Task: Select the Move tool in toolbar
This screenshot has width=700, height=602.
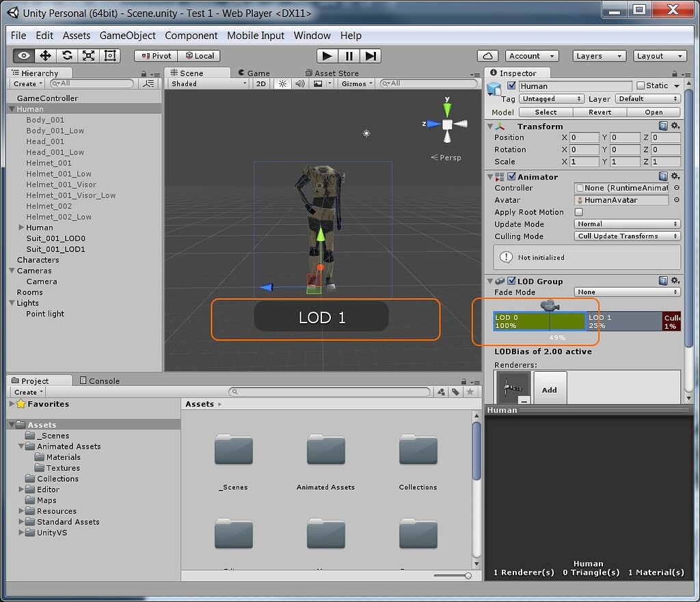Action: [45, 56]
